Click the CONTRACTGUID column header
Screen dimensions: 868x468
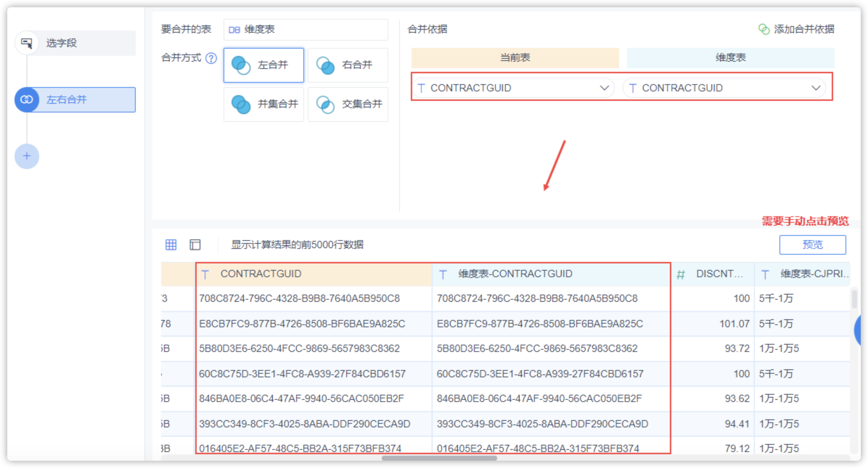pos(314,274)
